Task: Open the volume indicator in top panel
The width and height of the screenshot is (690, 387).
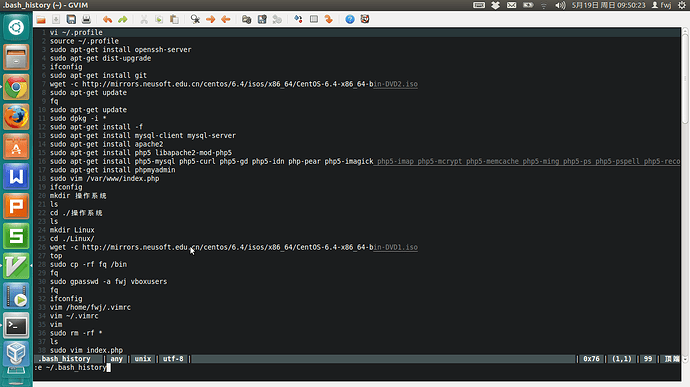Action: pyautogui.click(x=560, y=5)
